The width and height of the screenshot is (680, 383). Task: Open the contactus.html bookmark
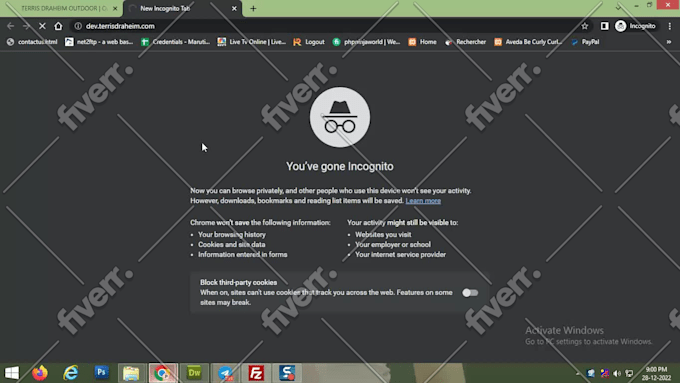click(x=32, y=42)
